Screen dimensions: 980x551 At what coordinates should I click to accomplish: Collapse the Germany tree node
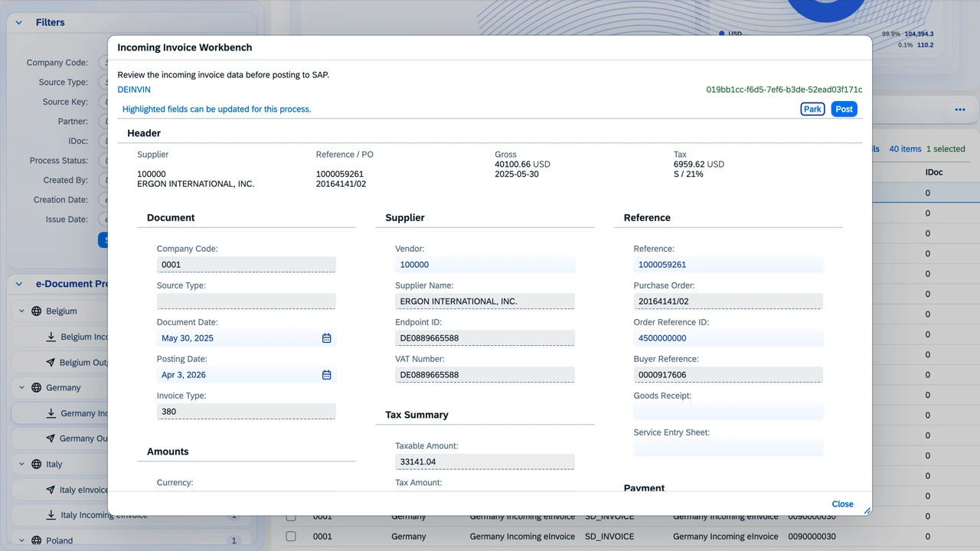click(21, 388)
